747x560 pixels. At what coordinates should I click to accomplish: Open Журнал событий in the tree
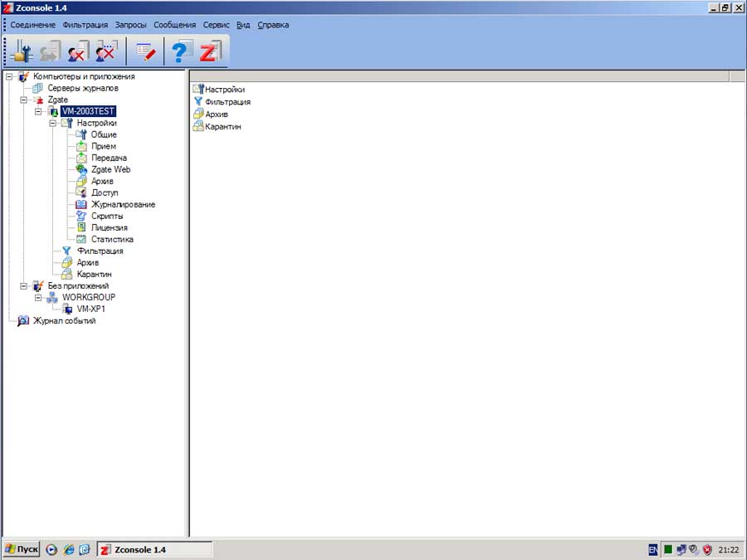click(64, 321)
